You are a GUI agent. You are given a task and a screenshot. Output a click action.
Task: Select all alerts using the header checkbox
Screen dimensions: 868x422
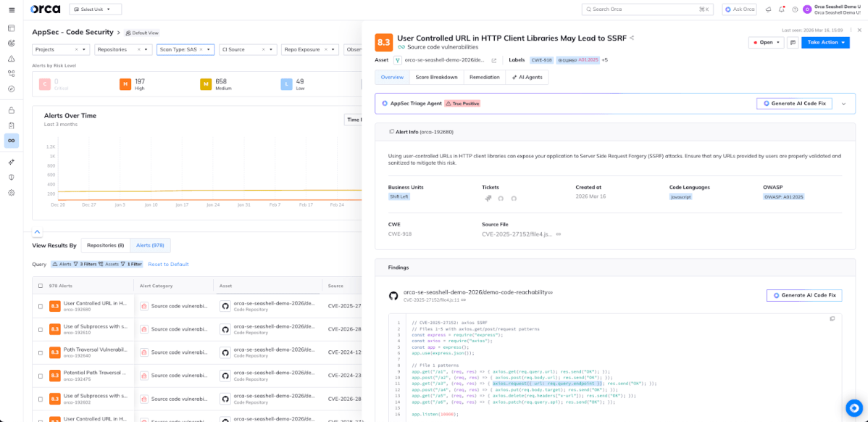point(41,285)
